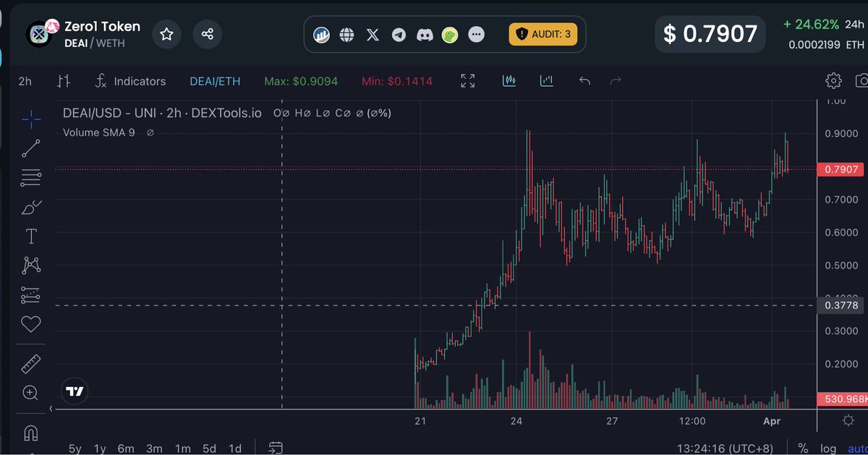Click the Max: $0.9094 value
The image size is (868, 455).
tap(301, 81)
